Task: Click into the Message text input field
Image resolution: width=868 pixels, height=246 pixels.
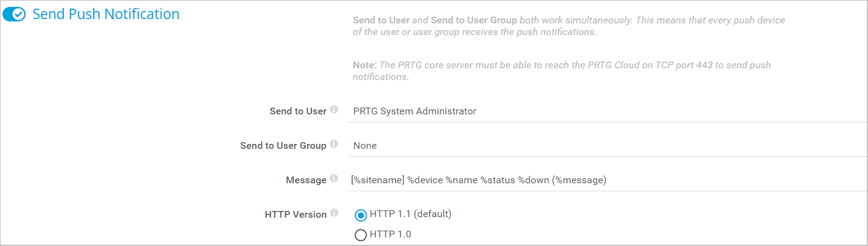Action: (x=605, y=180)
